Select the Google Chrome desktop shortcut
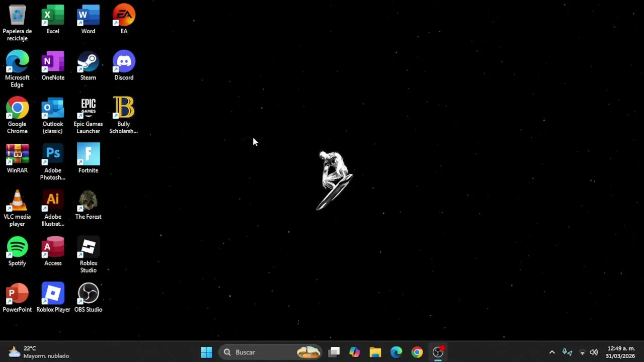 point(17,116)
